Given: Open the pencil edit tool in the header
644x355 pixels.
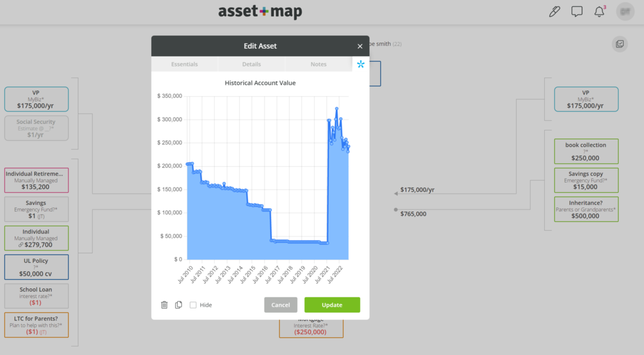Looking at the screenshot, I should 554,11.
